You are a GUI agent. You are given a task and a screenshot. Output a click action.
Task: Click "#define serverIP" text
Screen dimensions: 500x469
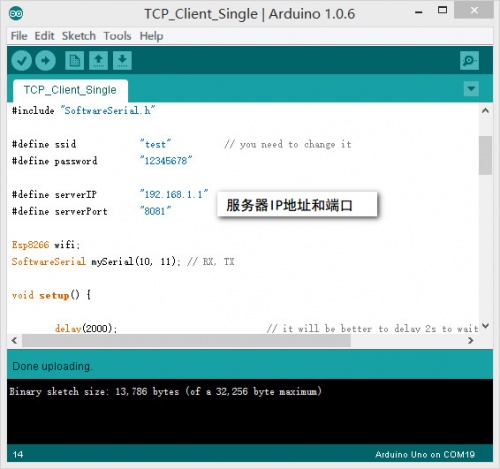click(x=54, y=194)
